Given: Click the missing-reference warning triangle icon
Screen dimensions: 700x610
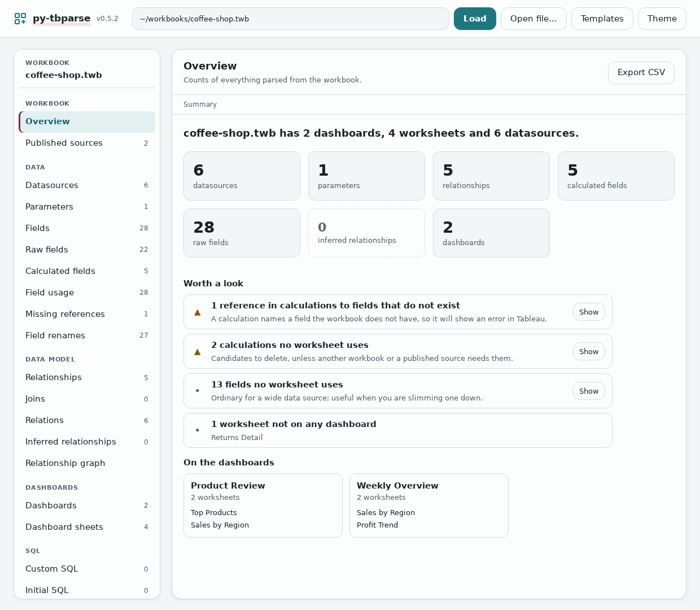Looking at the screenshot, I should 198,312.
